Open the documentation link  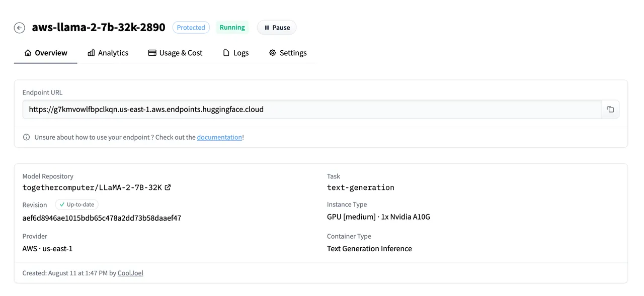point(219,137)
